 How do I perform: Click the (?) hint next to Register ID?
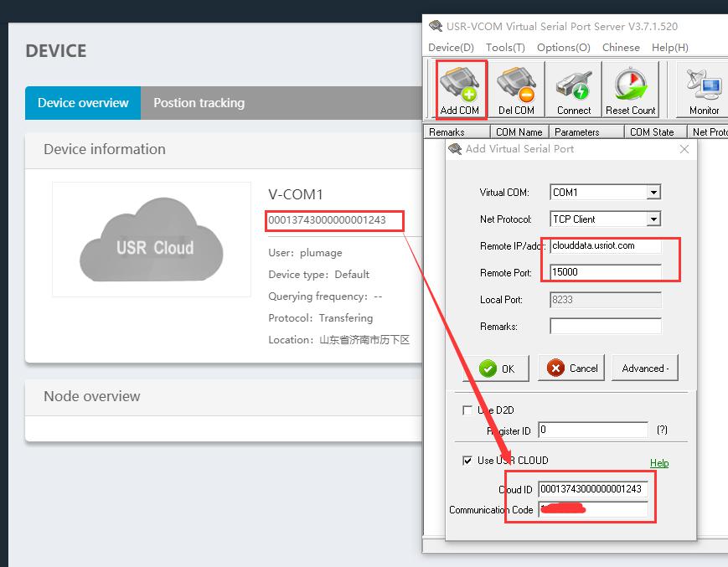(x=662, y=430)
